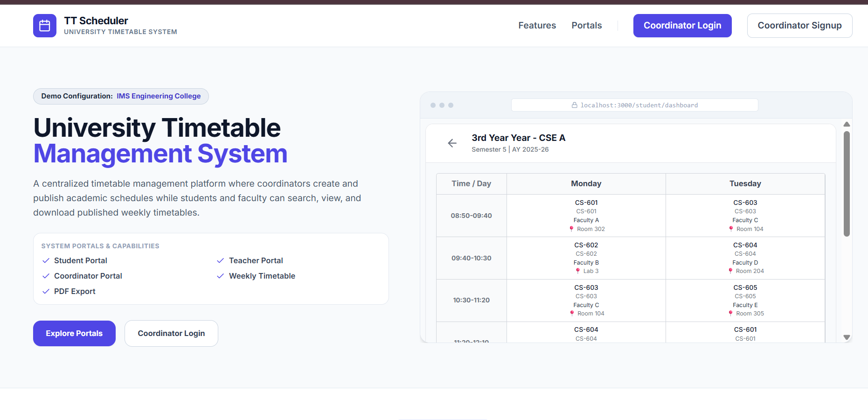Click the Time / Day header cell
Viewport: 868px width, 420px height.
tap(472, 184)
